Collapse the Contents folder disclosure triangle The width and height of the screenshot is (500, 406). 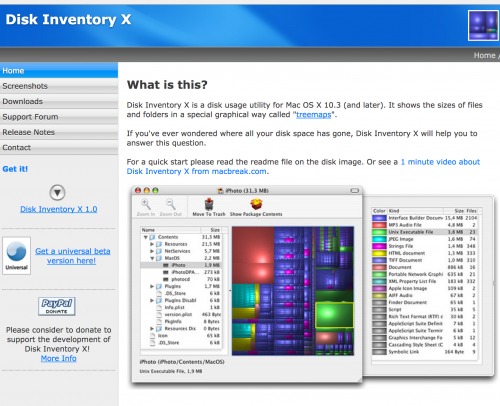[x=146, y=237]
